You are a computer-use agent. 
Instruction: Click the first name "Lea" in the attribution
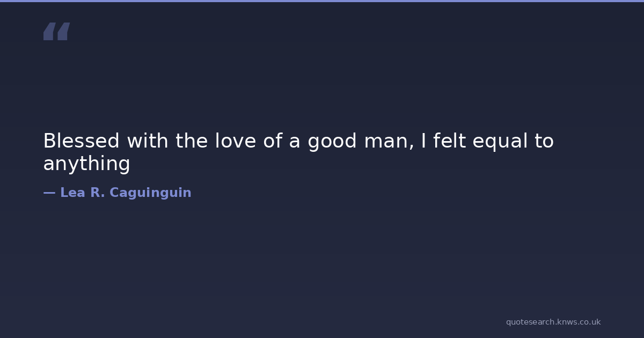click(72, 193)
